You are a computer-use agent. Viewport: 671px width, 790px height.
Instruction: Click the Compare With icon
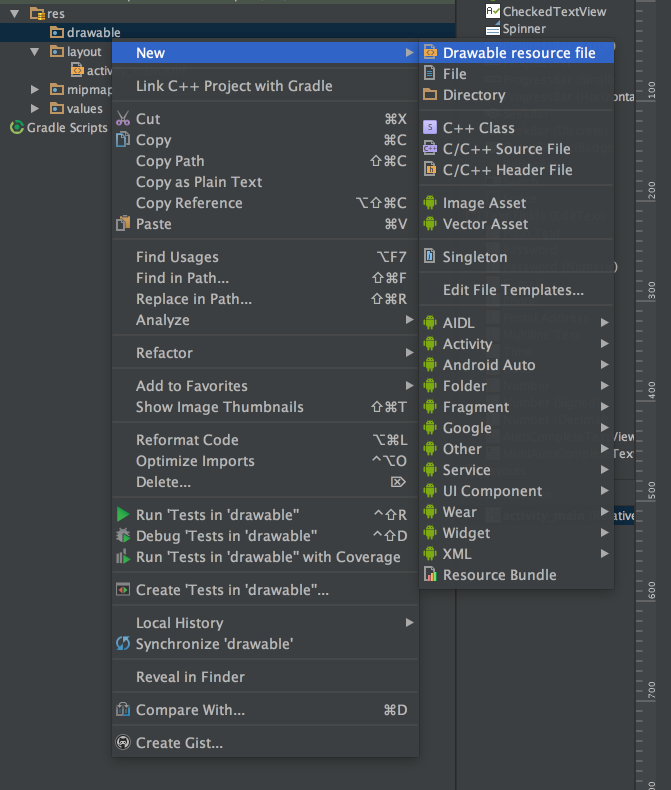tap(123, 709)
